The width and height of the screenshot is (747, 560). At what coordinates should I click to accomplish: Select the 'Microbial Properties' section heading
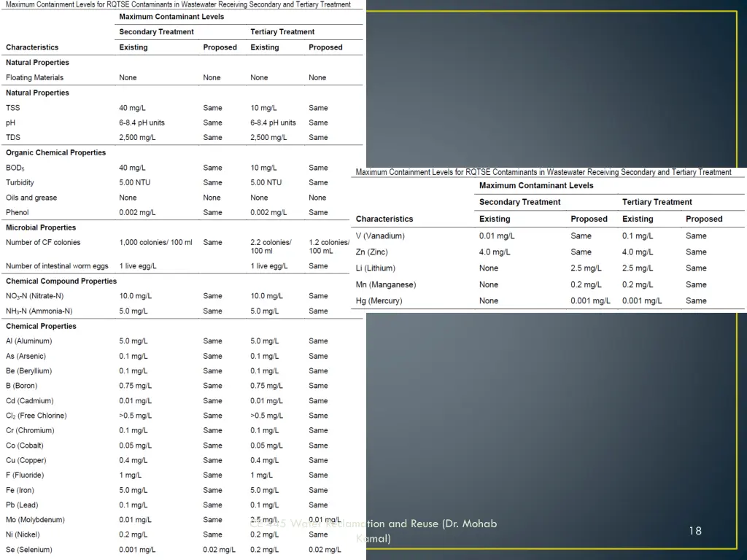[x=41, y=227]
